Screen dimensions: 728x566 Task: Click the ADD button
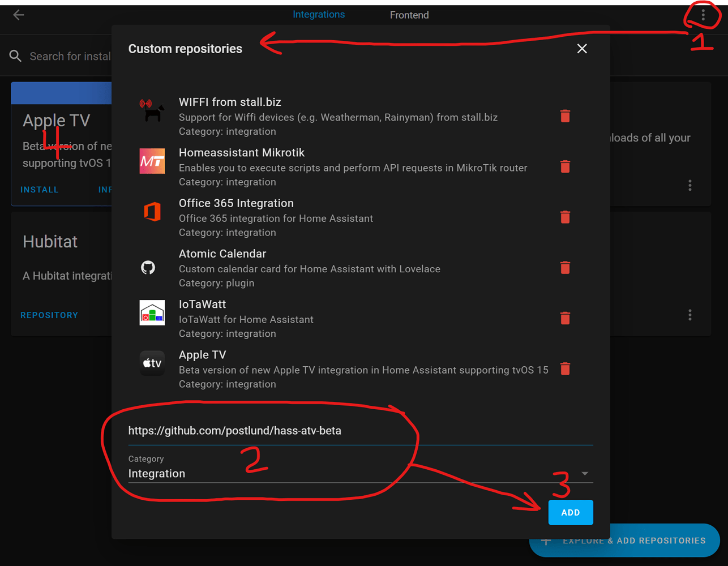click(x=571, y=512)
